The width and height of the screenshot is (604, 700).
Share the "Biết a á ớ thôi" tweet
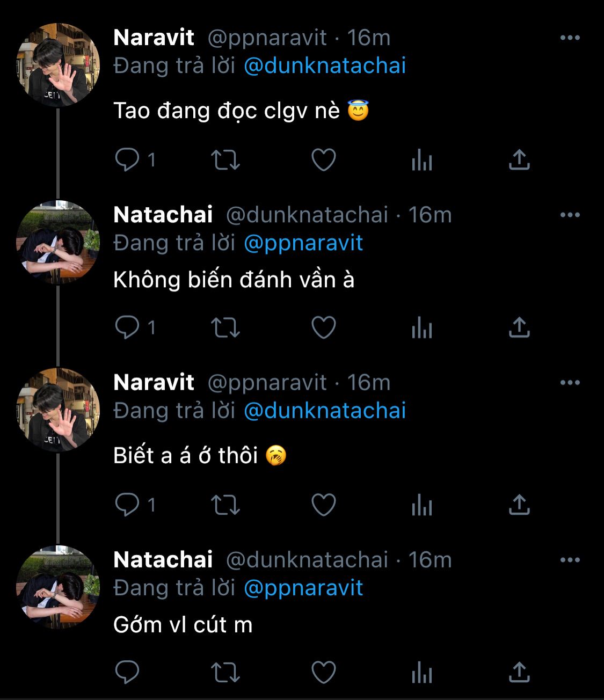coord(519,505)
